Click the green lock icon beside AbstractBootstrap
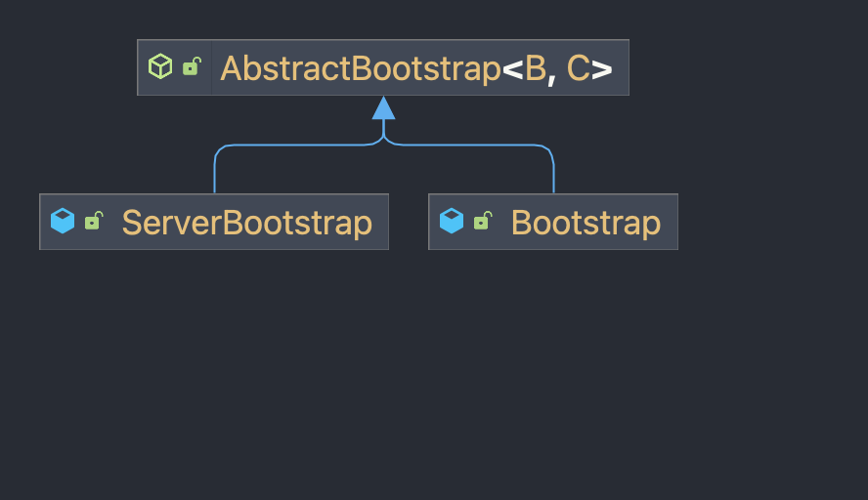The width and height of the screenshot is (868, 500). coord(192,65)
